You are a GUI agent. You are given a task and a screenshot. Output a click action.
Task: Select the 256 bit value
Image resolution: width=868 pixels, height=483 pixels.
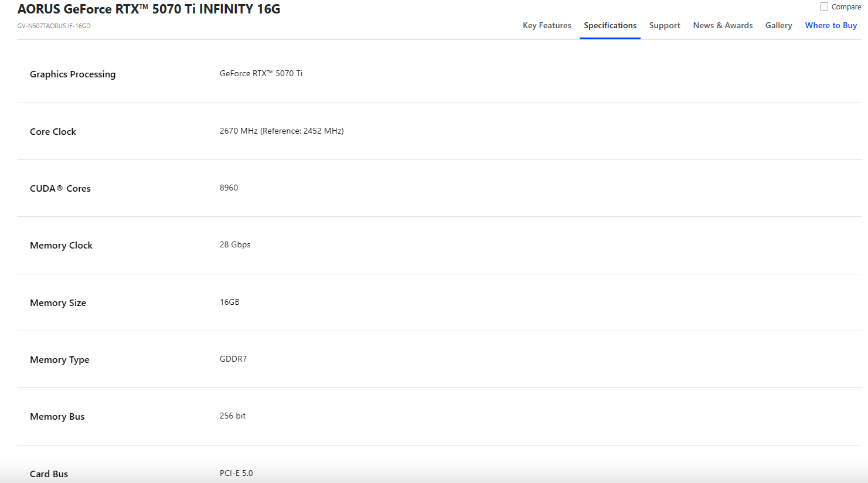tap(233, 416)
